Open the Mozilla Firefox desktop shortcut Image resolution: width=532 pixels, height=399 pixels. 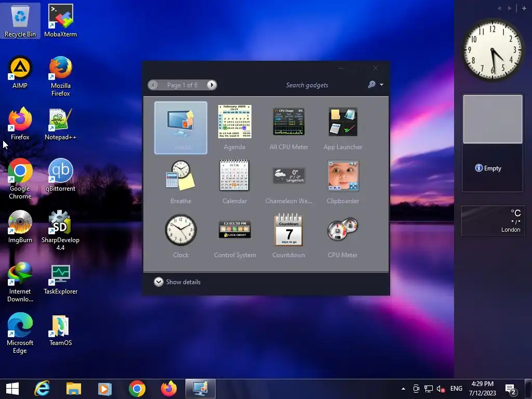tap(60, 76)
